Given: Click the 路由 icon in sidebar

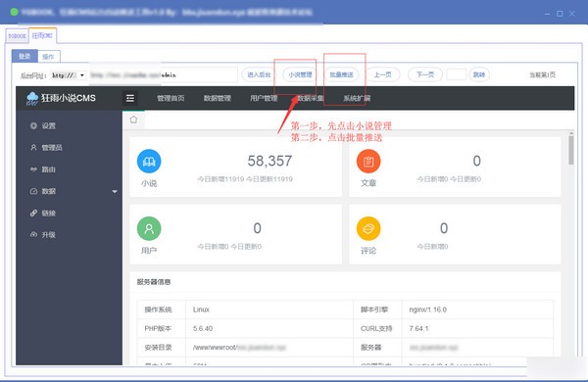Looking at the screenshot, I should pos(33,169).
